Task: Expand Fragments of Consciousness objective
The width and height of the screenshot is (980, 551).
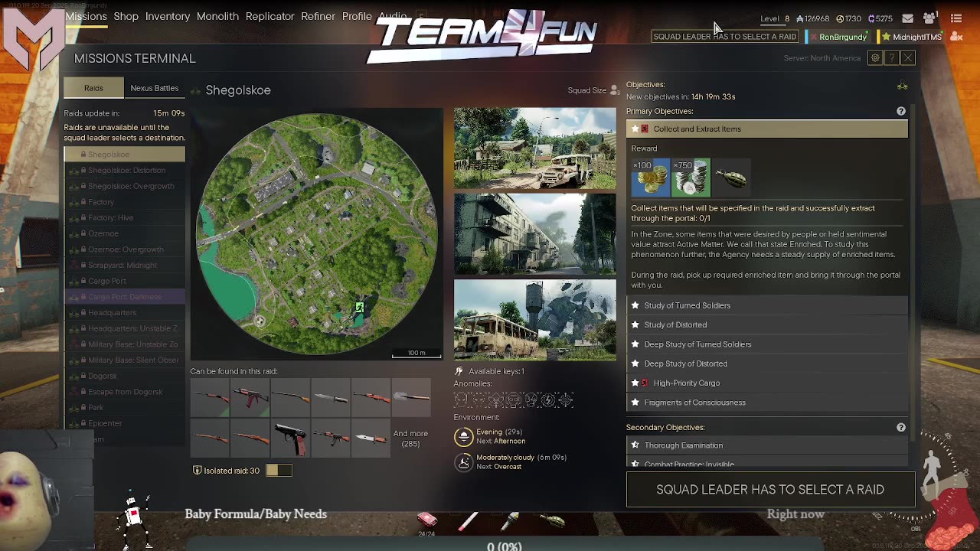Action: tap(767, 403)
